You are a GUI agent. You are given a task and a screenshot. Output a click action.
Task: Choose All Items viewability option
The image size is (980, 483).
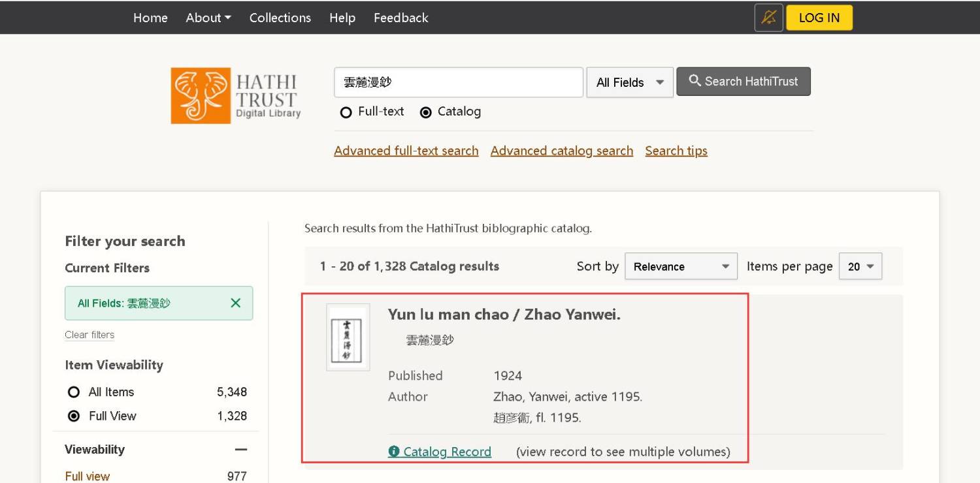pos(74,392)
